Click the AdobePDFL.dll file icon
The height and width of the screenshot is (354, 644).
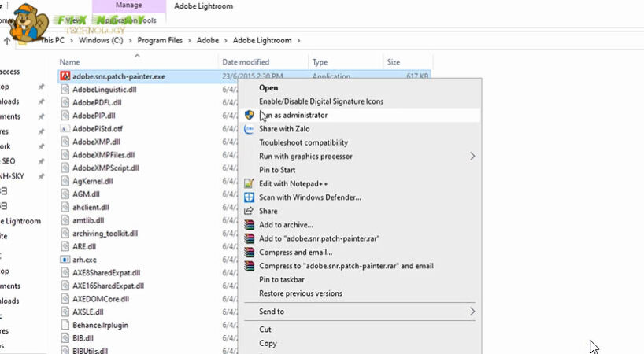65,102
